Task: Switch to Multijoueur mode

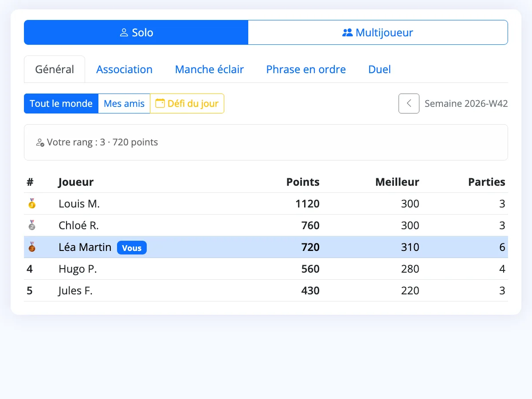Action: tap(378, 32)
